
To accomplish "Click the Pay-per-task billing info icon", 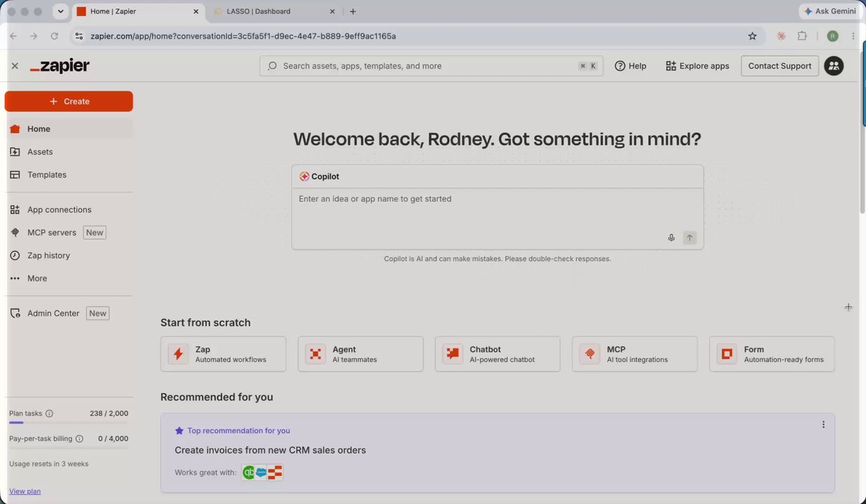I will click(79, 439).
